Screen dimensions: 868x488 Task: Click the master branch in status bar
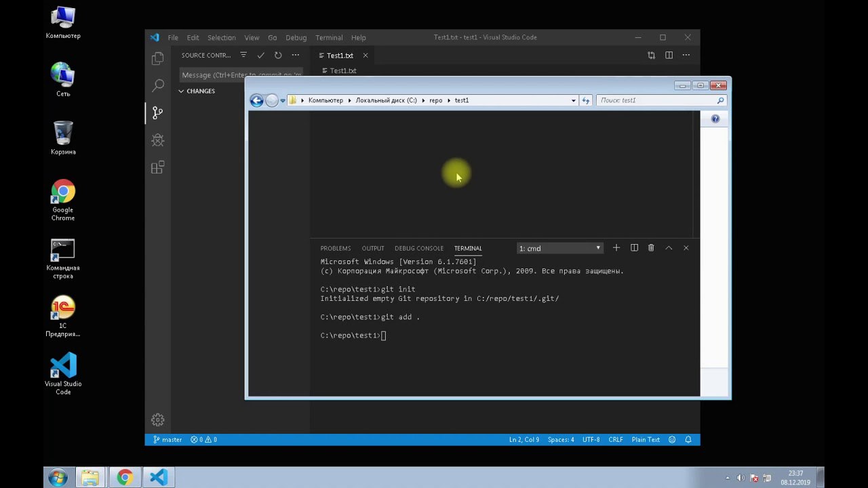tap(167, 439)
